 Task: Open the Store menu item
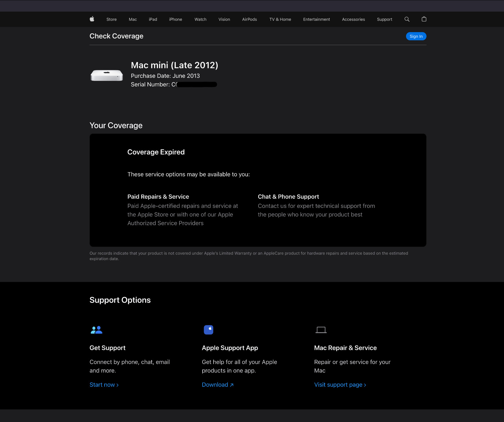coord(112,20)
